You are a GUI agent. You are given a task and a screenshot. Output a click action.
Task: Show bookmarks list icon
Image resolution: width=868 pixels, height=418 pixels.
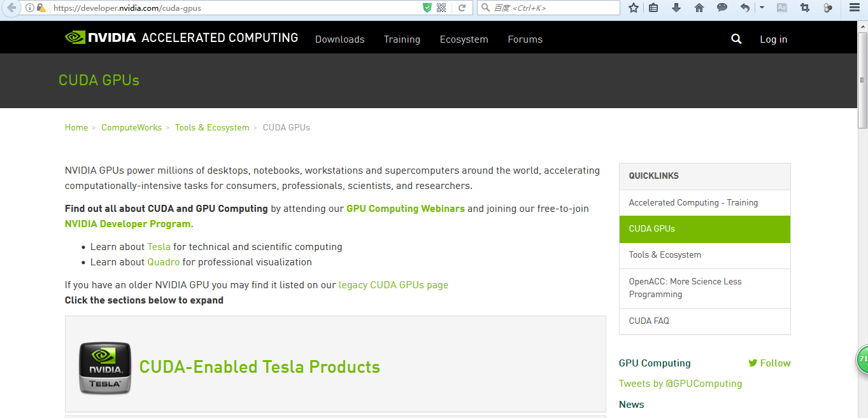(x=653, y=8)
